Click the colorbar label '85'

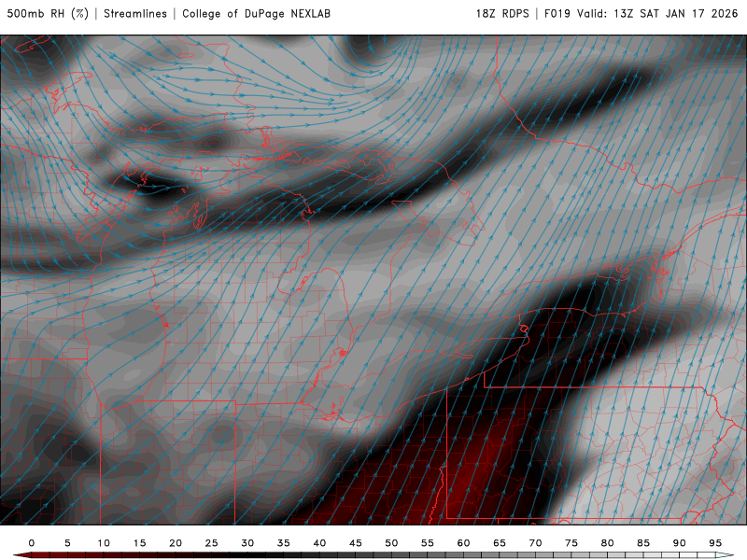coord(643,543)
